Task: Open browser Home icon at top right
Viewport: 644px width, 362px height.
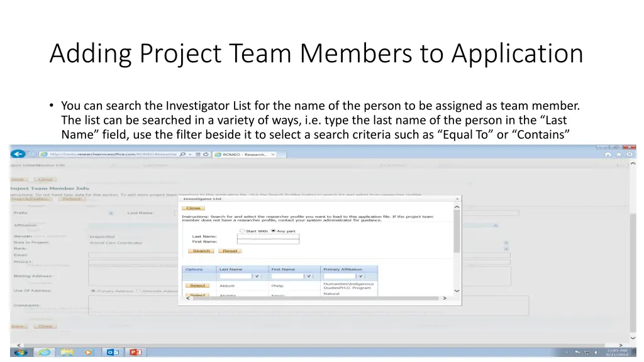Action: [x=608, y=155]
